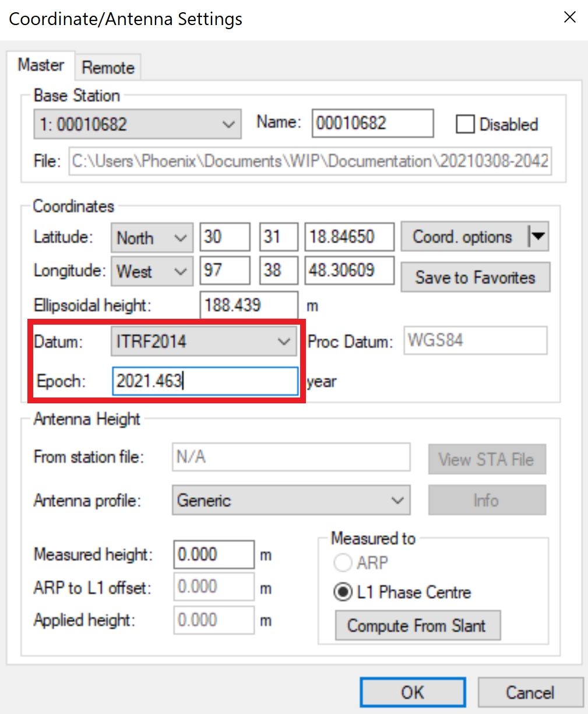Click Save to Favorites button
The width and height of the screenshot is (588, 714).
coord(475,277)
